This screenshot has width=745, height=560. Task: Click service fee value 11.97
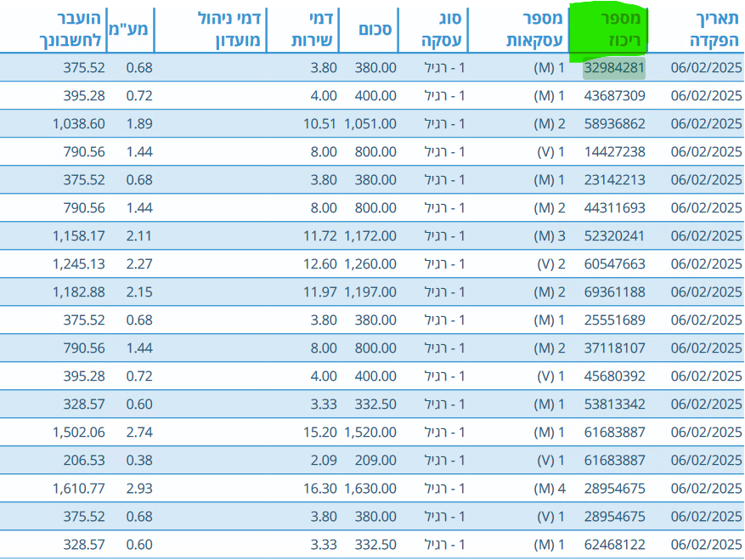point(319,292)
